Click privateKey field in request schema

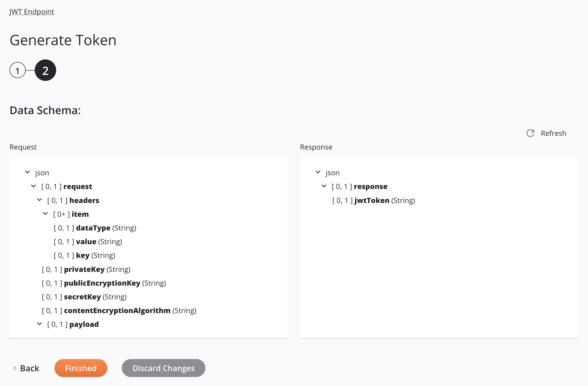(84, 269)
